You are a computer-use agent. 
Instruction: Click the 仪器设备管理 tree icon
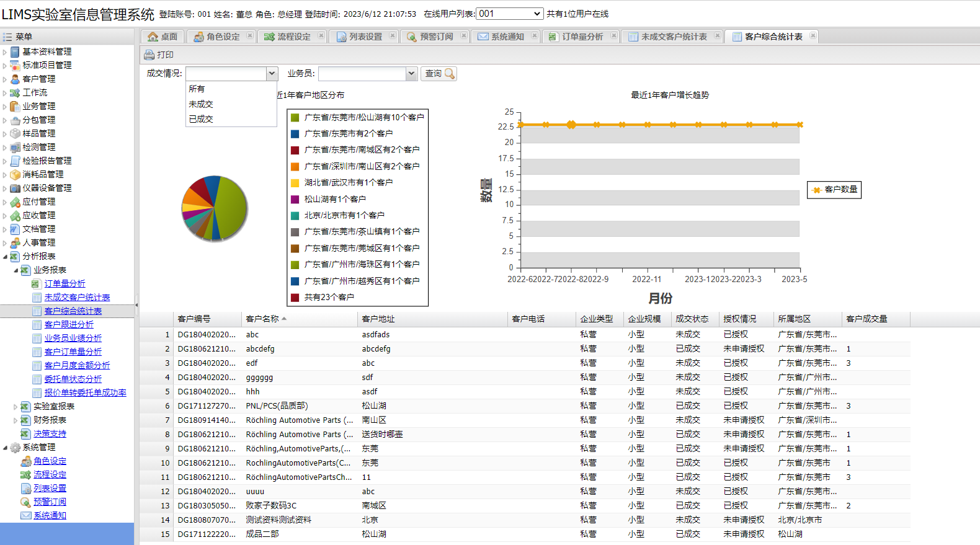point(15,188)
